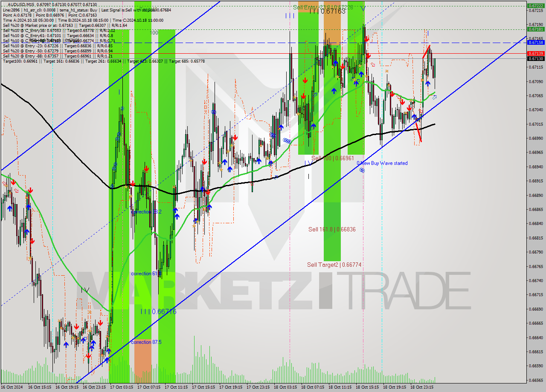Image resolution: width=546 pixels, height=392 pixels.
Task: Click the 'Point A:0.67178' info line
Action: (50, 15)
